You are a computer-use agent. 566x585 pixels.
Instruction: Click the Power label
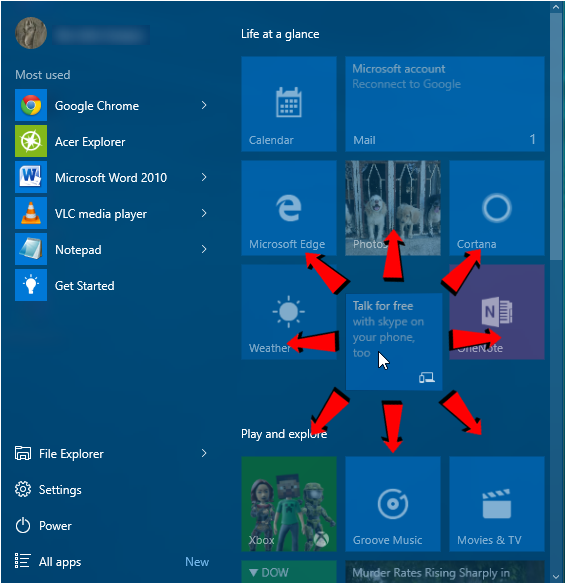point(55,526)
